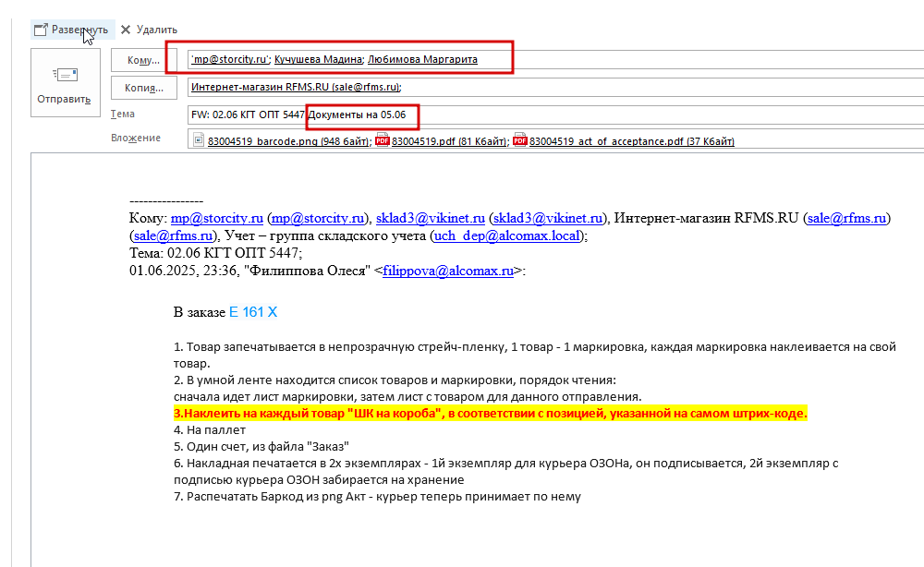Click the line 'Тема: 02.06 КГТ ОПТ 5447;'

tap(215, 253)
